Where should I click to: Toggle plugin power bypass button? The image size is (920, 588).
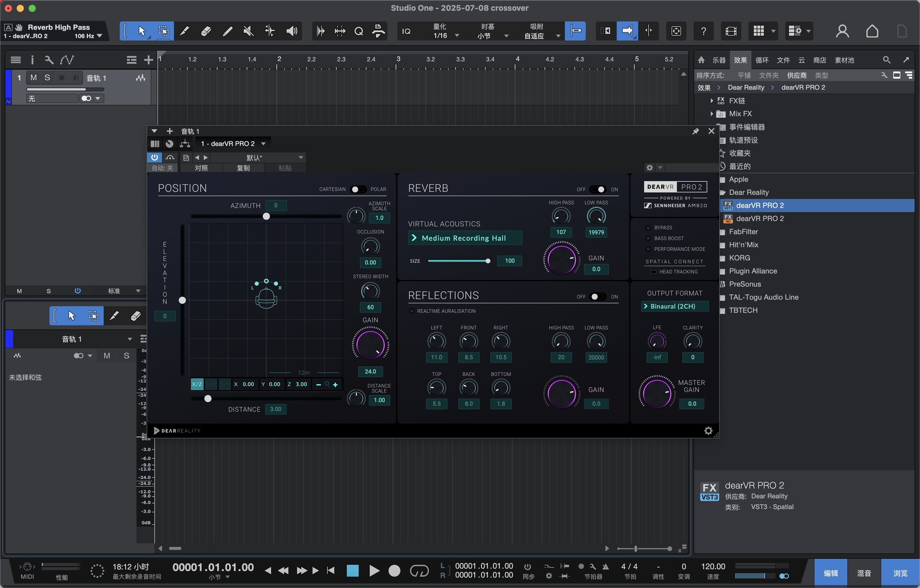pos(154,157)
